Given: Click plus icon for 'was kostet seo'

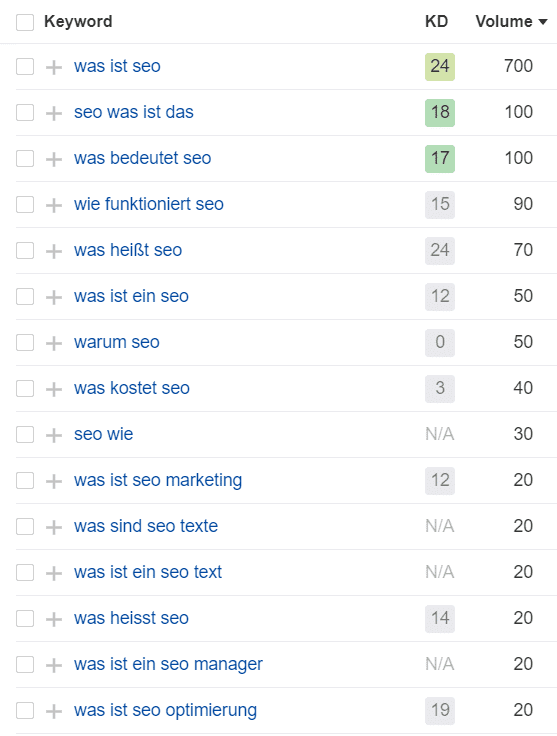Looking at the screenshot, I should point(54,389).
